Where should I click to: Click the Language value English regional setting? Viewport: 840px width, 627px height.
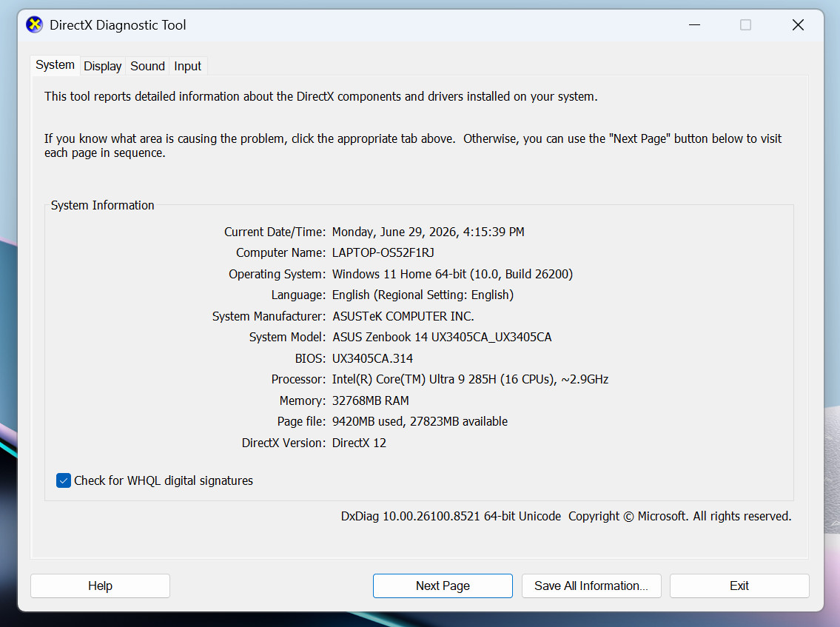click(423, 295)
